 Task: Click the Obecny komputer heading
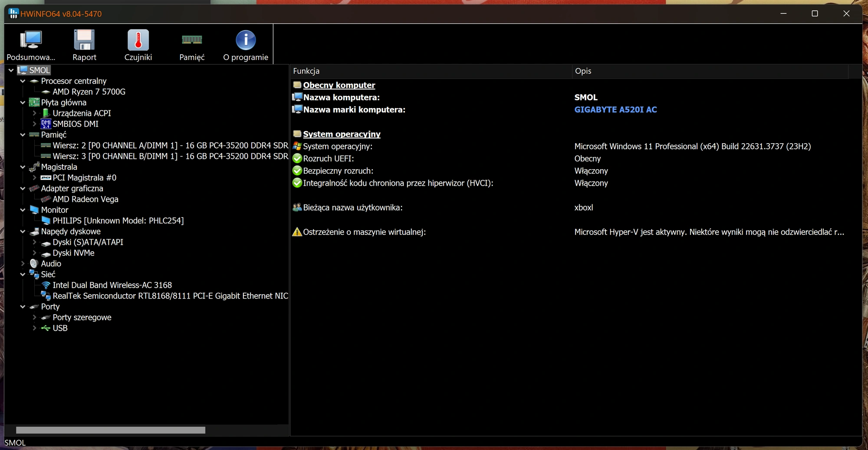339,85
